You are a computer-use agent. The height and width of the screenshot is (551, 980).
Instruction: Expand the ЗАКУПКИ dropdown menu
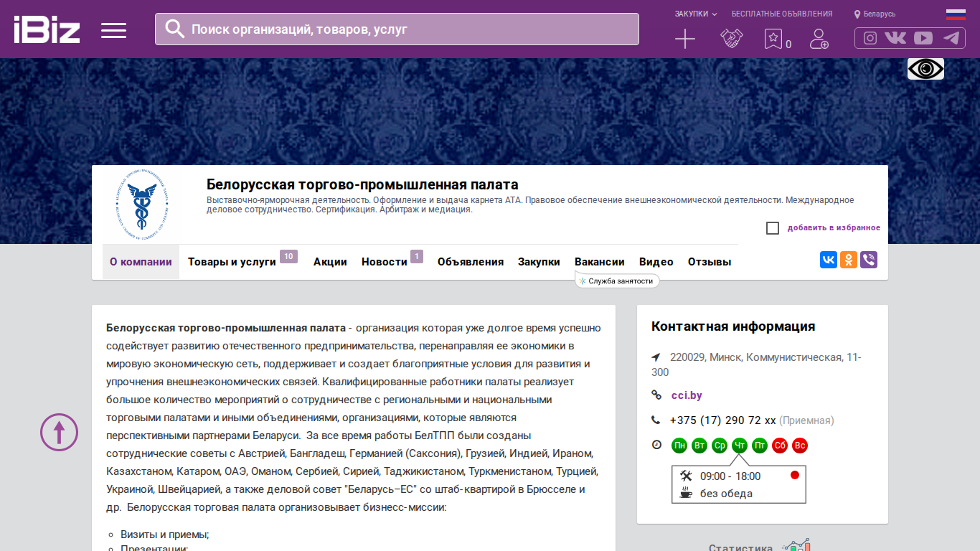pyautogui.click(x=695, y=14)
